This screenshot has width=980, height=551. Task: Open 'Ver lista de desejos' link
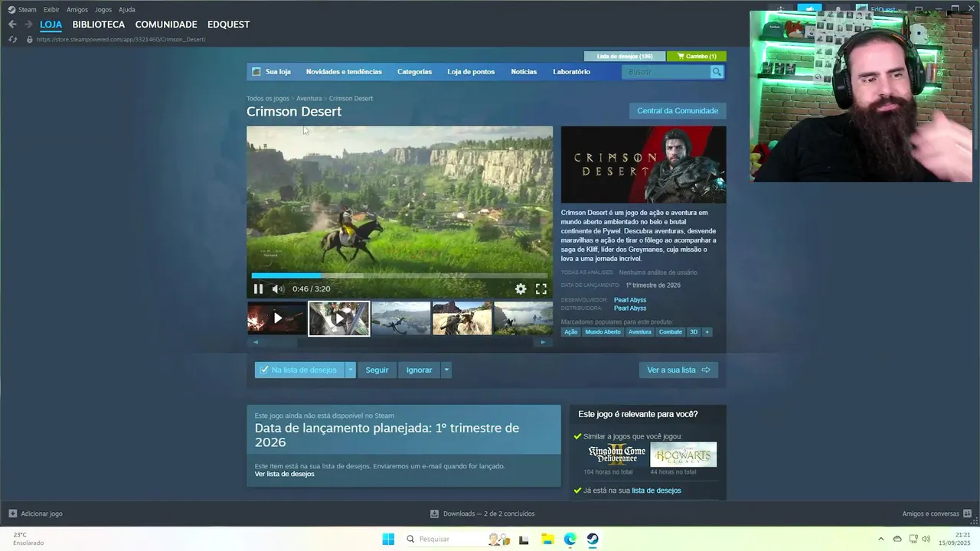(284, 474)
